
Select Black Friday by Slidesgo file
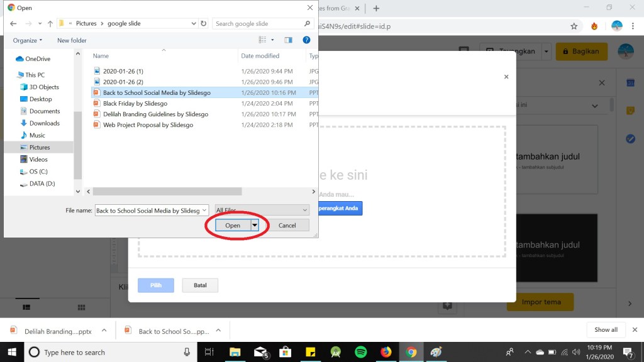pyautogui.click(x=135, y=104)
